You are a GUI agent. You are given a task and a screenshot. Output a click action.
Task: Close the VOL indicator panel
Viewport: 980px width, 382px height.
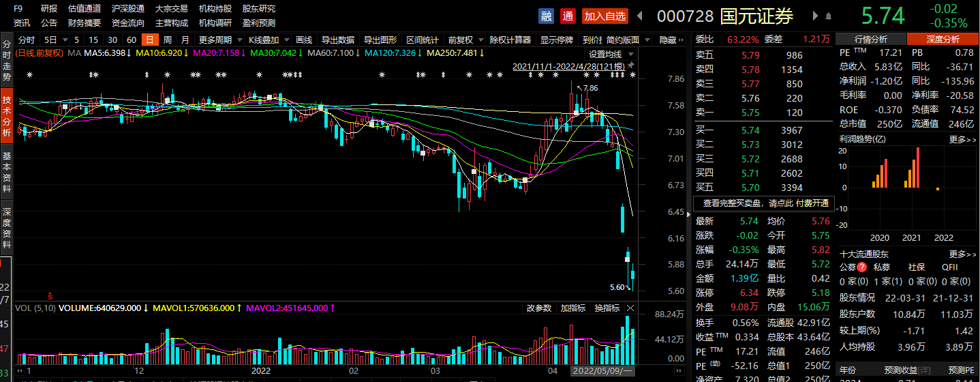coord(630,308)
